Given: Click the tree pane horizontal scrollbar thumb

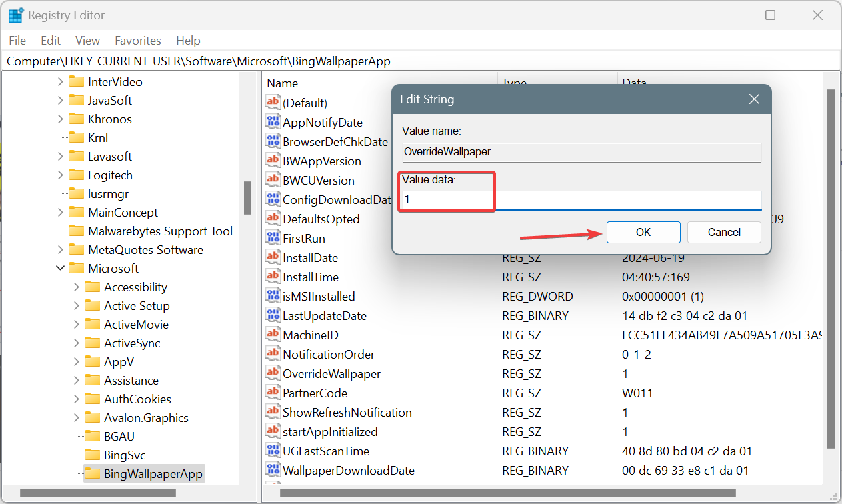Looking at the screenshot, I should [x=99, y=493].
